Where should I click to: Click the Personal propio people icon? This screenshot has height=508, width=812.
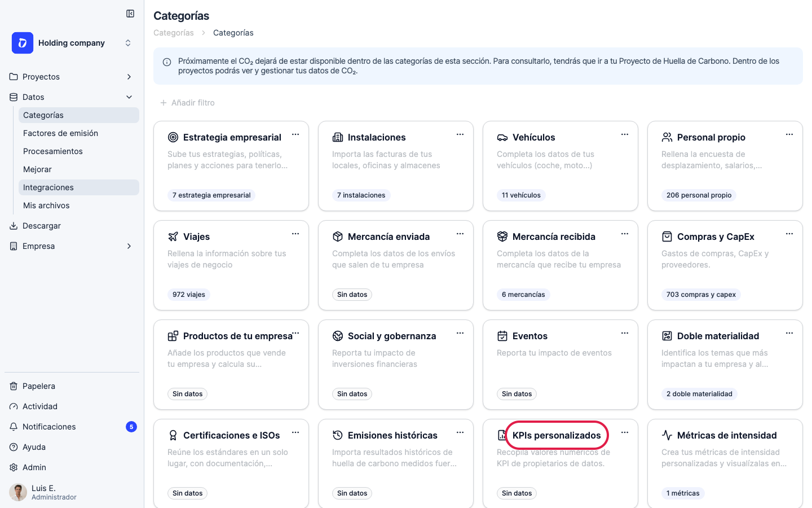(x=667, y=137)
